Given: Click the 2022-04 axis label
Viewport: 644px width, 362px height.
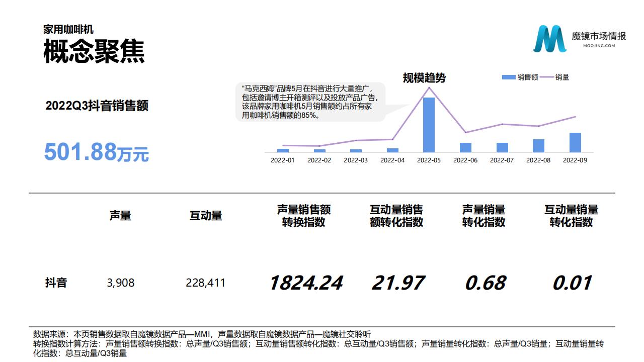Looking at the screenshot, I should [x=392, y=160].
